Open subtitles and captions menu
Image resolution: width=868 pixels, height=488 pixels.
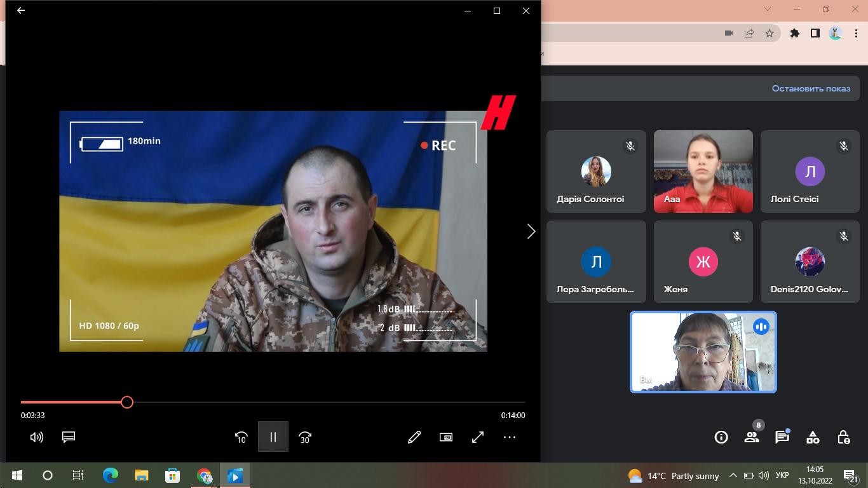69,437
